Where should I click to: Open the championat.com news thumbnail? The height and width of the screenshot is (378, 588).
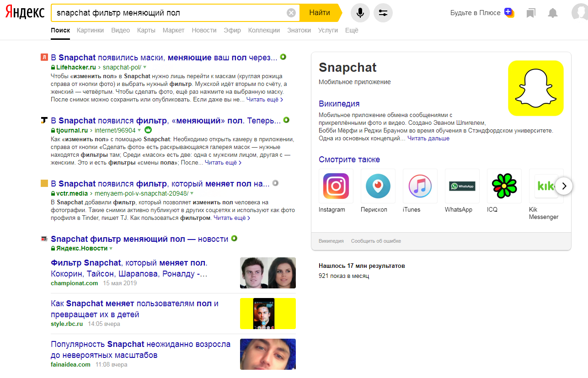pyautogui.click(x=268, y=273)
